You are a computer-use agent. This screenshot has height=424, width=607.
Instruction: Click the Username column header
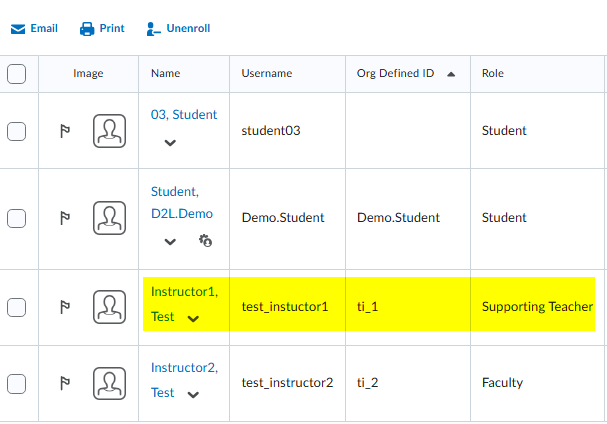[267, 73]
